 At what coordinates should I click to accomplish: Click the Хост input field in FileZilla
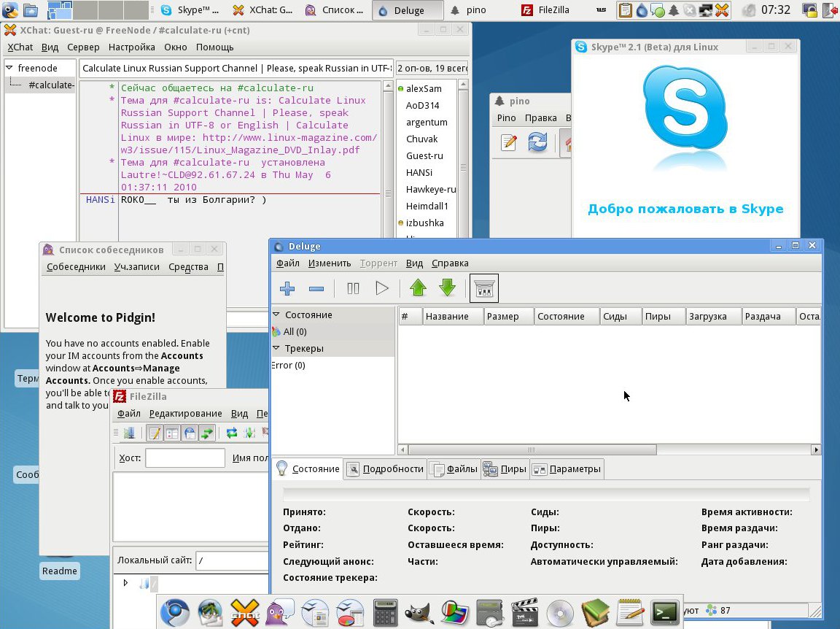click(x=185, y=458)
